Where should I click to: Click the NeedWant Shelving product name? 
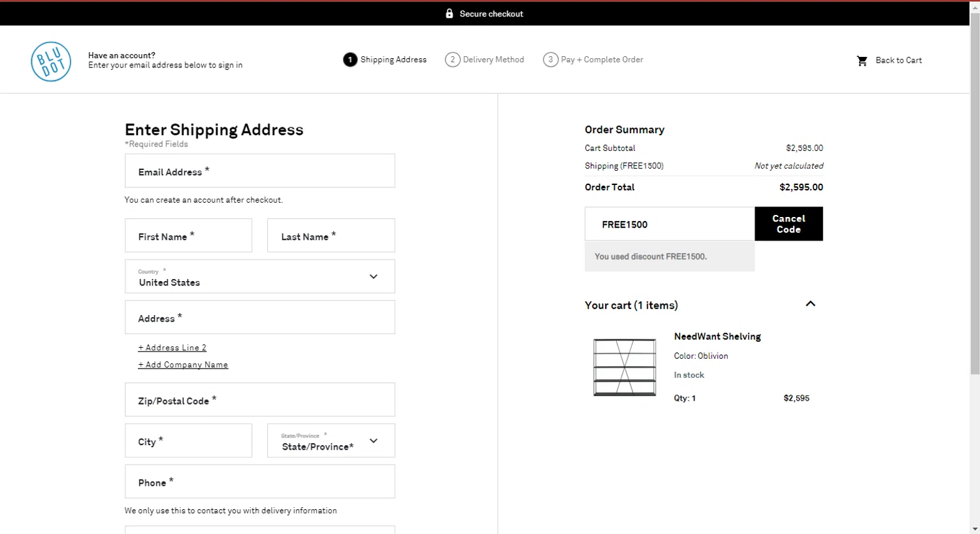(717, 337)
